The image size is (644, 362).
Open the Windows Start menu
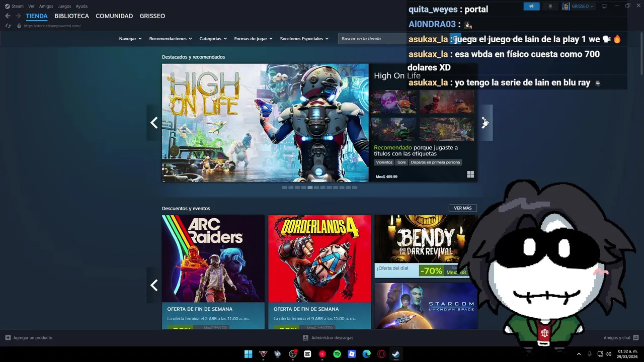248,354
